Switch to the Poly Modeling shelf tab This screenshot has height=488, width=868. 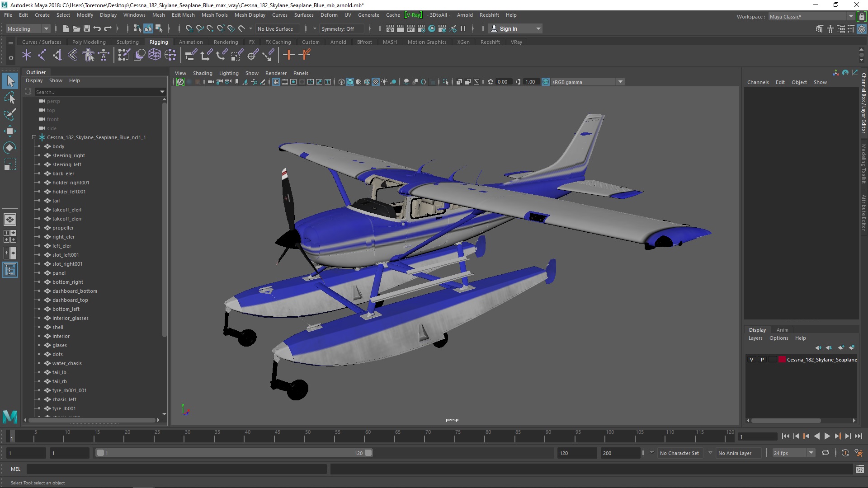click(89, 42)
